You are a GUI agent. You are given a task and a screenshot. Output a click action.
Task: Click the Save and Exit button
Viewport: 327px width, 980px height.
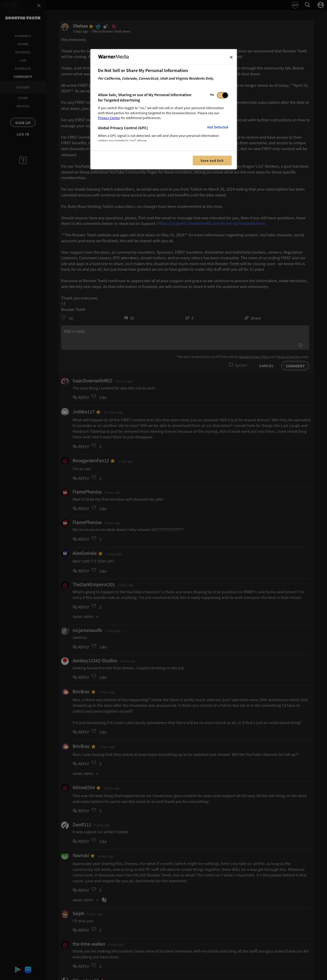pyautogui.click(x=212, y=161)
